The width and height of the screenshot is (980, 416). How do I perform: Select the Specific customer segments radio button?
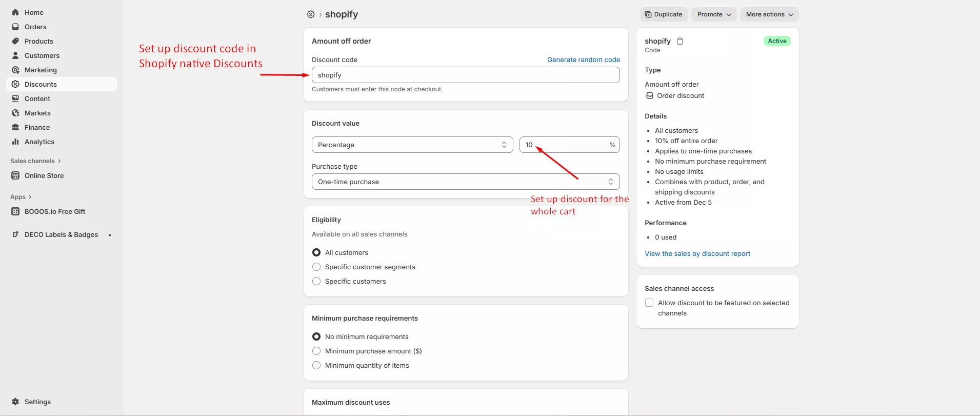pyautogui.click(x=316, y=267)
